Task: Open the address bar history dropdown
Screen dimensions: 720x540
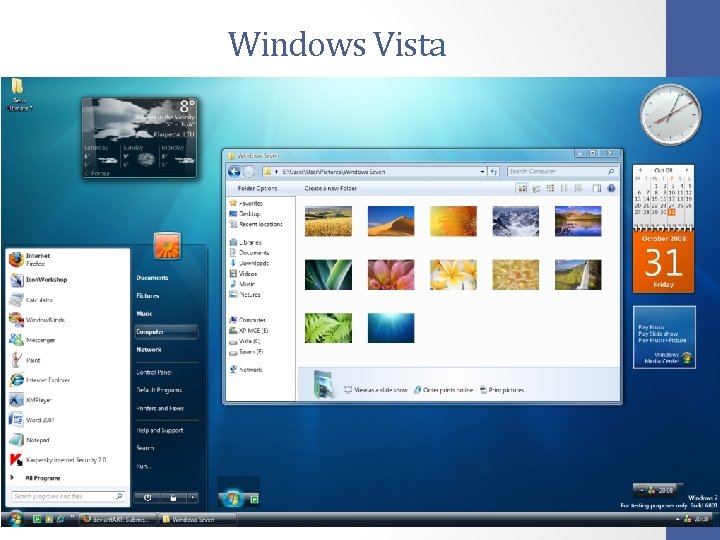Action: tap(482, 171)
